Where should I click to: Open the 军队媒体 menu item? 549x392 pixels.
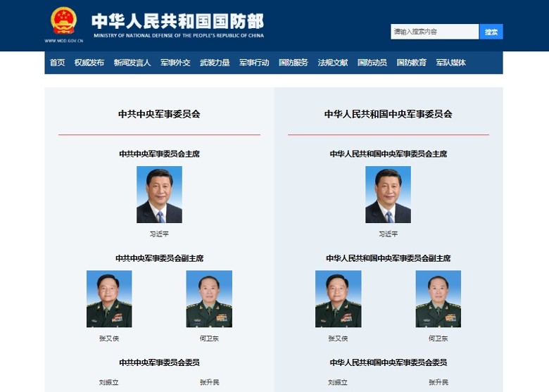(451, 63)
